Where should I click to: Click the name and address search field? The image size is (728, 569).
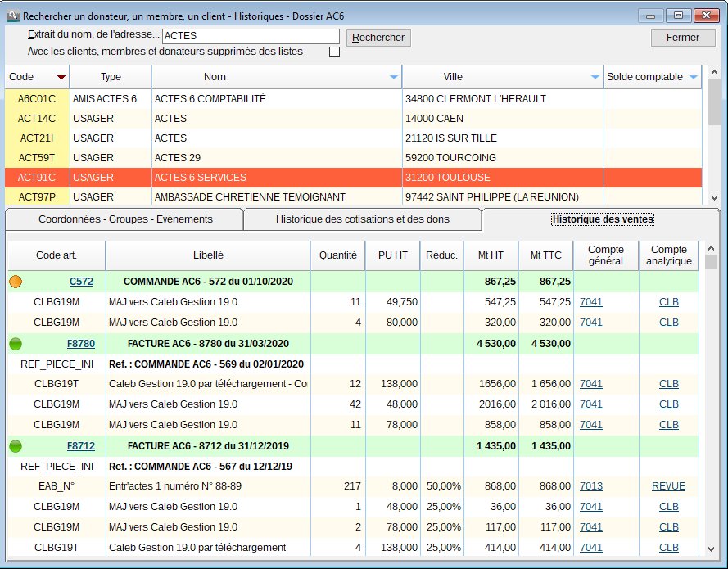(251, 36)
